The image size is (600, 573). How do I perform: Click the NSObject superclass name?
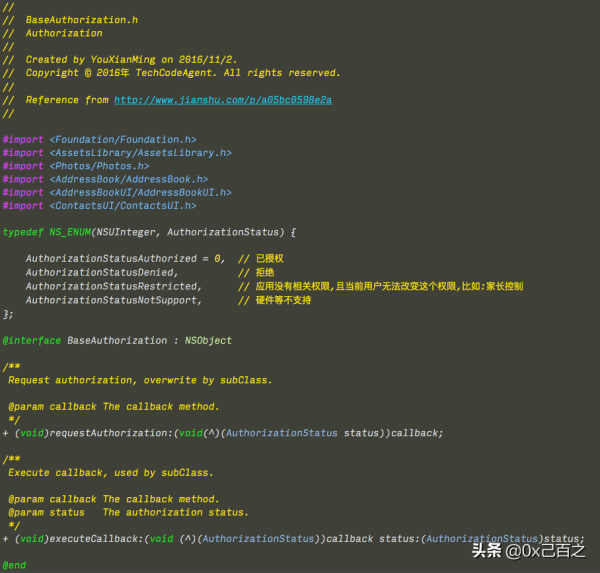[x=207, y=340]
